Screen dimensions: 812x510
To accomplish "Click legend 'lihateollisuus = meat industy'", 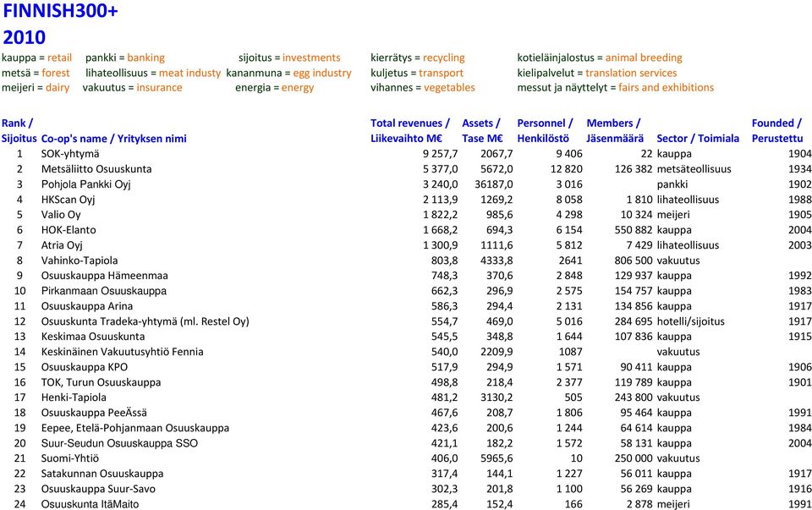I will pyautogui.click(x=153, y=73).
